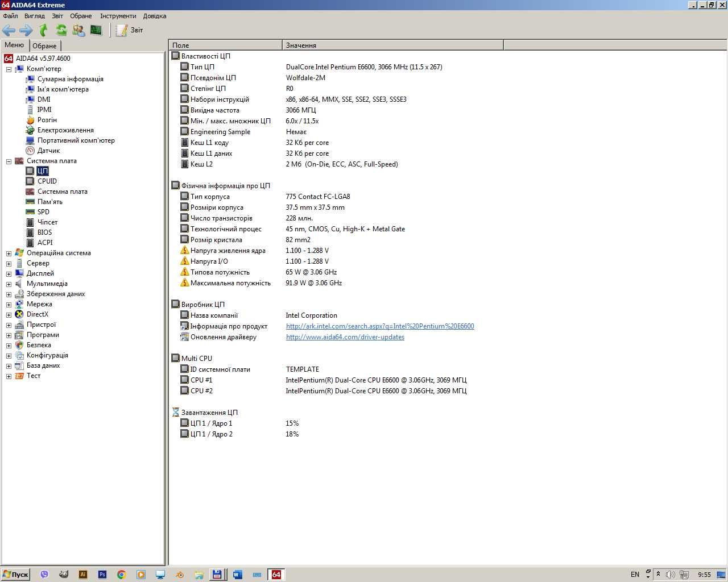Open the aida64.com driver-updates link
This screenshot has width=728, height=582.
[x=345, y=337]
